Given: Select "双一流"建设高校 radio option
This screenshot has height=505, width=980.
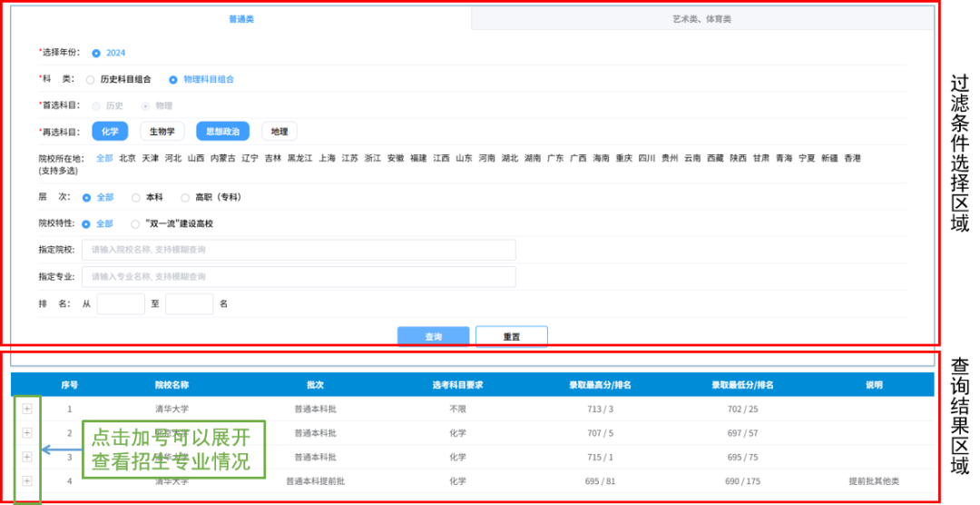Looking at the screenshot, I should coord(136,223).
